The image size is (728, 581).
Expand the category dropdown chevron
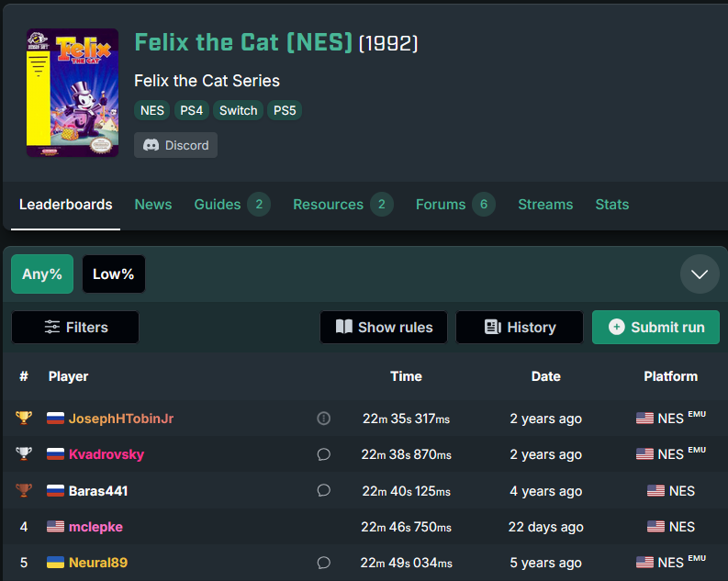(700, 274)
